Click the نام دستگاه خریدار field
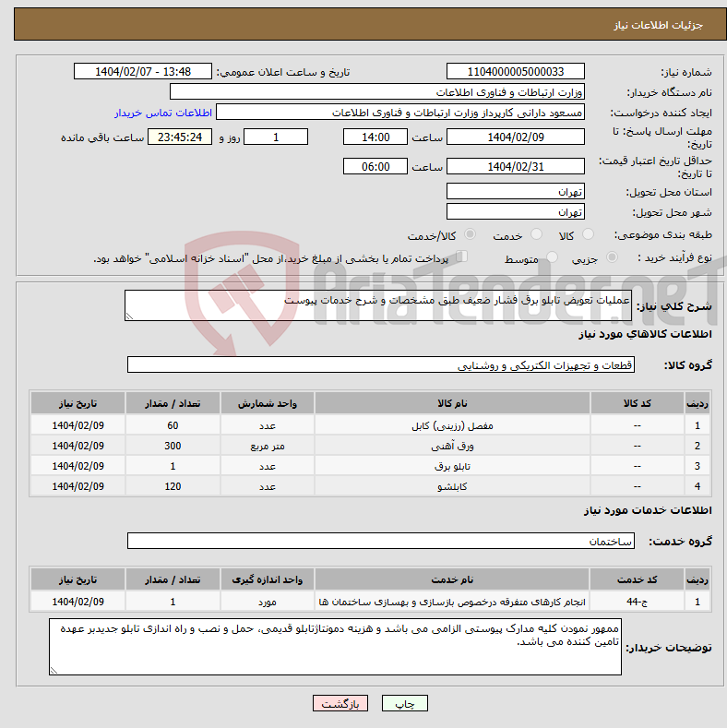 pos(377,92)
